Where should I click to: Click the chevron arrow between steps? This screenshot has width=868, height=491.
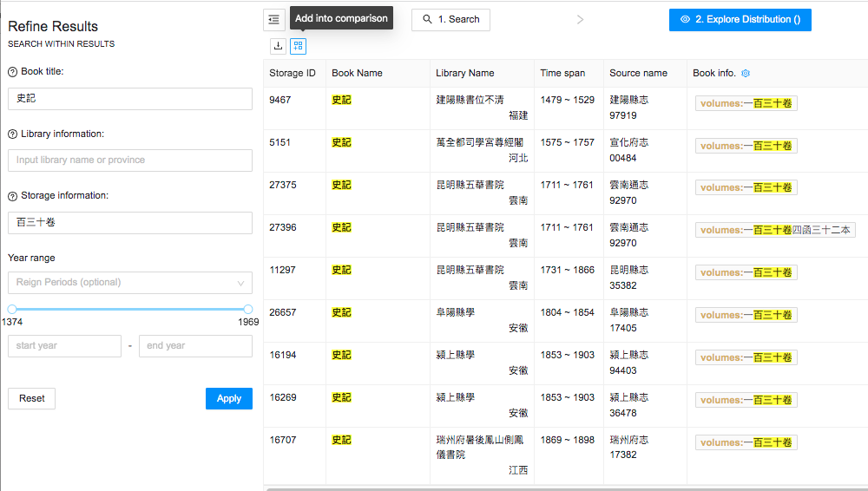point(580,19)
